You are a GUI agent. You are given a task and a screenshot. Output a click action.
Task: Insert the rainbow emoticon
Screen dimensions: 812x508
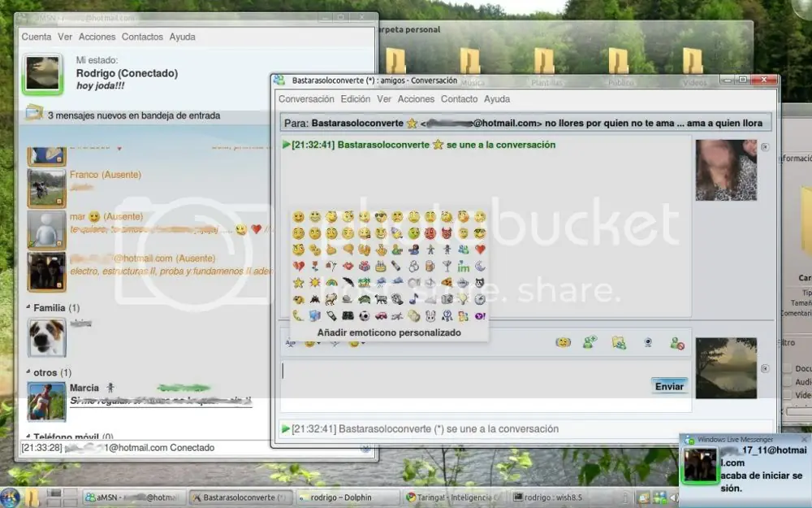tap(331, 283)
